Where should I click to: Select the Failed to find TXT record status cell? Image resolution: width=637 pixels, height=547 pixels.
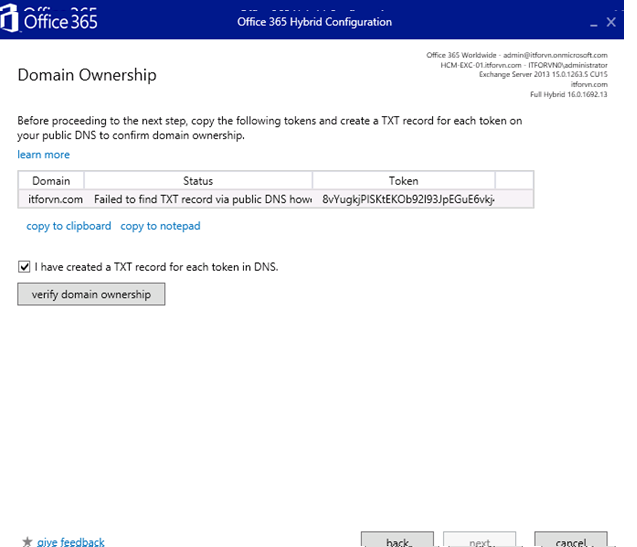[x=198, y=199]
